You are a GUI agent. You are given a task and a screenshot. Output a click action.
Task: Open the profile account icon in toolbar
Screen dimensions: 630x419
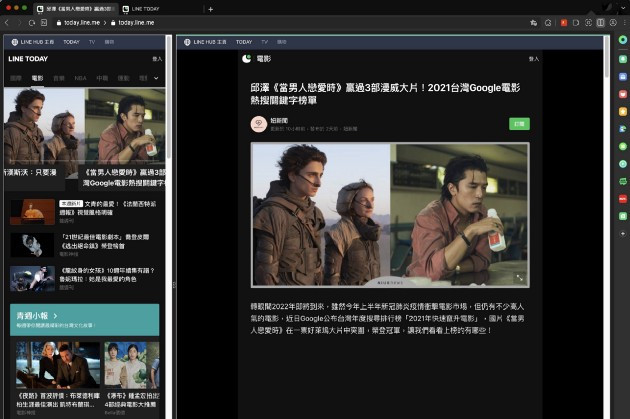613,23
